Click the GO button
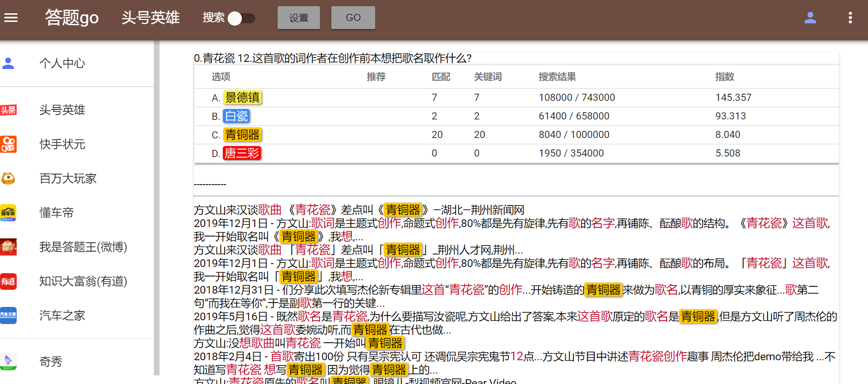Screen dimensions: 868x384 [x=353, y=18]
